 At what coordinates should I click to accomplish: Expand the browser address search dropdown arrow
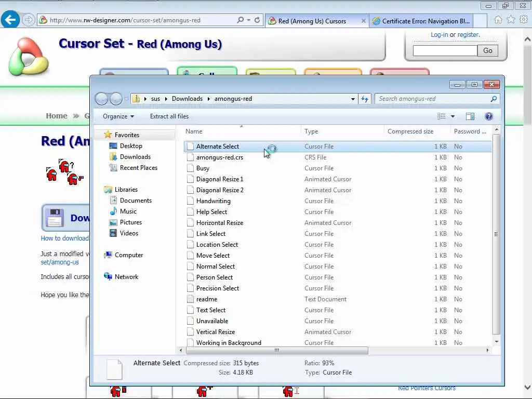click(249, 20)
